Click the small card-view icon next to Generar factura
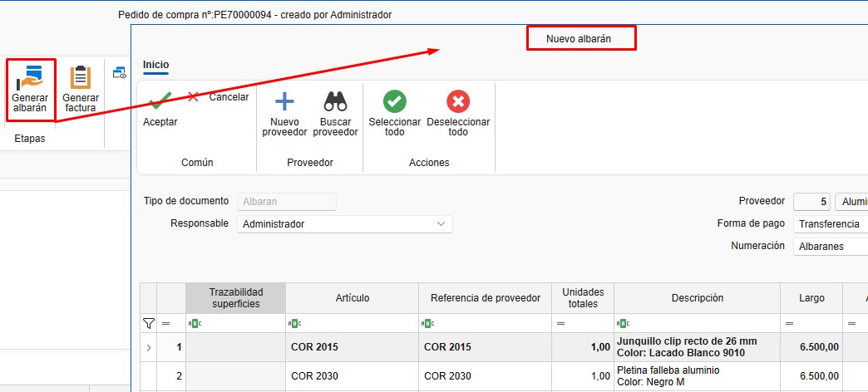868x392 pixels. pyautogui.click(x=120, y=72)
